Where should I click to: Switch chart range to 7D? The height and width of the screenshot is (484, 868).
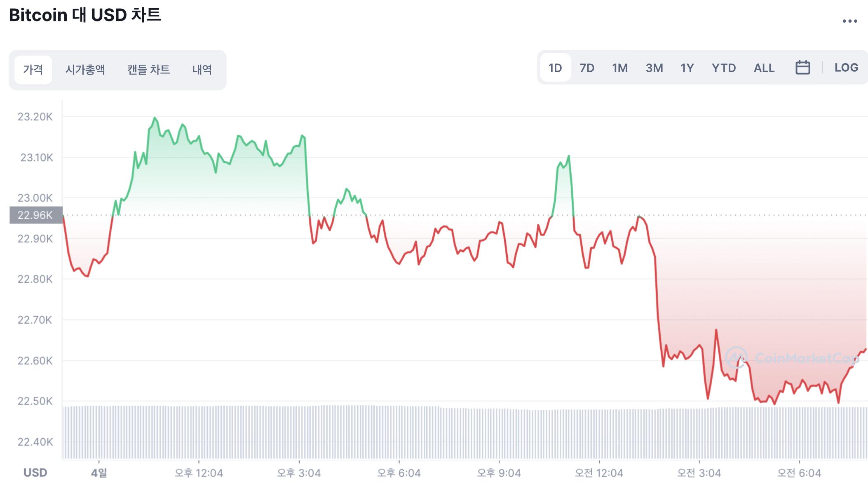coord(586,68)
